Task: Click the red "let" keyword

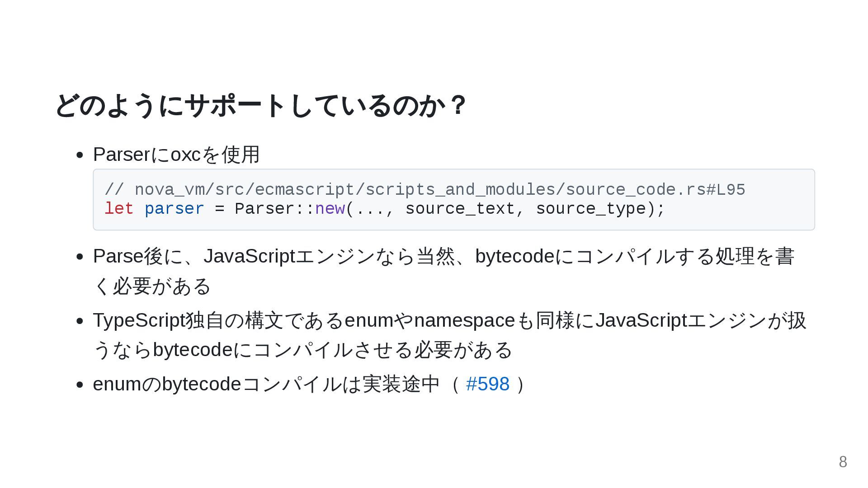Action: click(x=119, y=209)
